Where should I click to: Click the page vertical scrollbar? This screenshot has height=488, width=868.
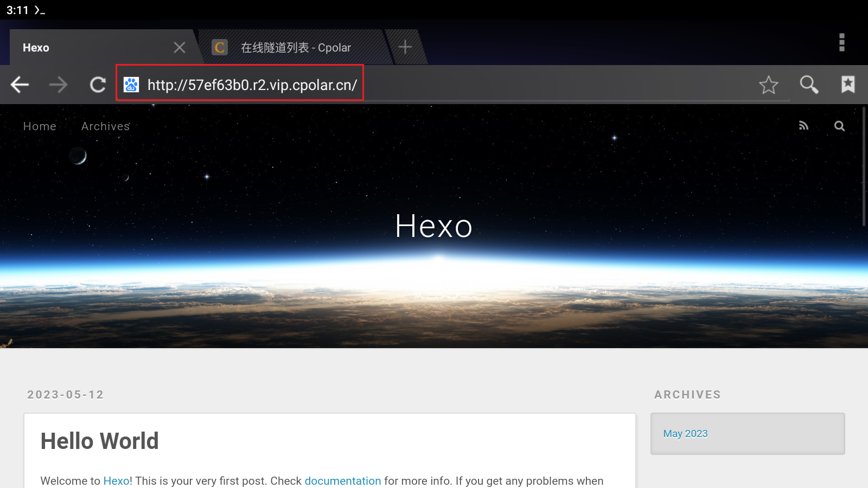tap(864, 166)
